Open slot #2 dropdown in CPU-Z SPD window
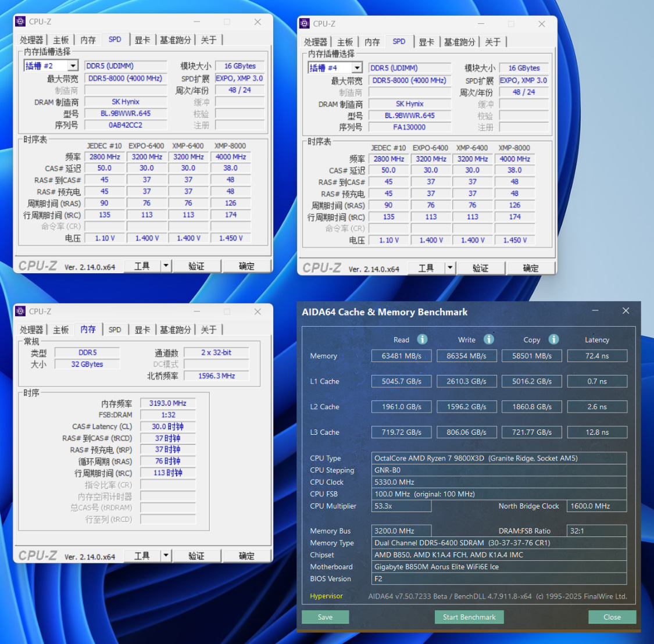This screenshot has height=644, width=654. tap(73, 66)
